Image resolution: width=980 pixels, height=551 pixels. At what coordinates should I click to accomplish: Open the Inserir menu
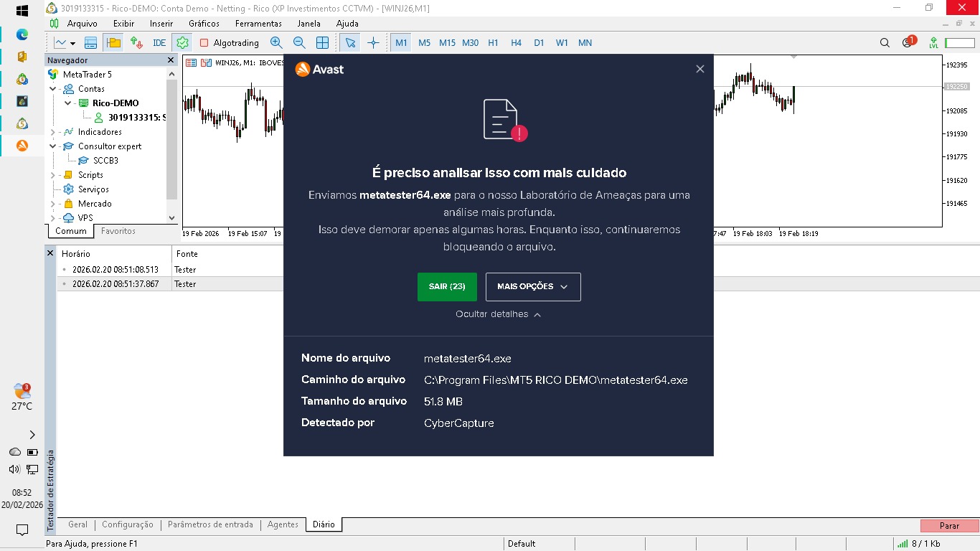click(161, 24)
